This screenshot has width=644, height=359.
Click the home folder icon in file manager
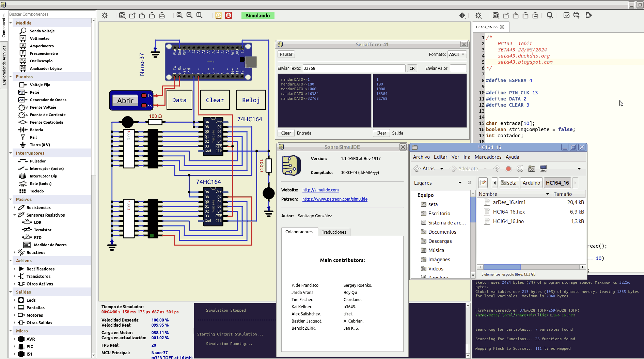tap(531, 169)
